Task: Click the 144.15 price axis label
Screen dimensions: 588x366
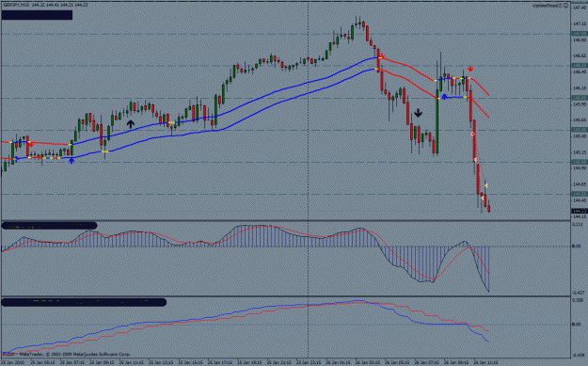Action: pyautogui.click(x=580, y=216)
